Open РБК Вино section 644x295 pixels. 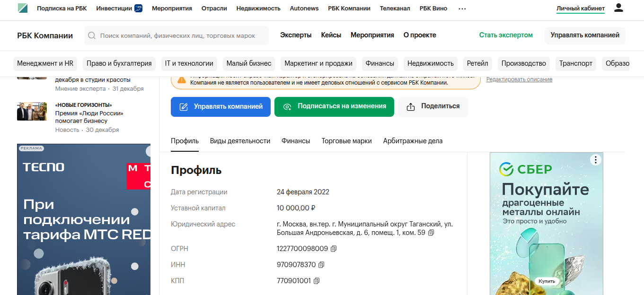click(x=433, y=9)
